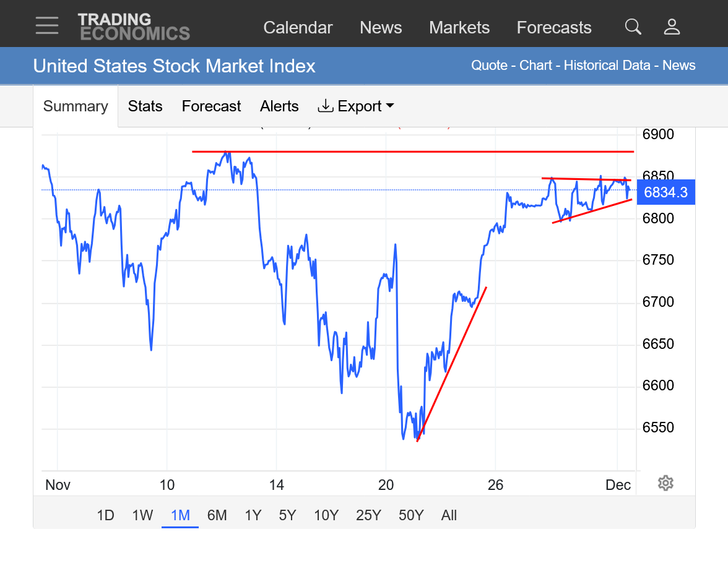Click the Historical Data link

coord(607,66)
